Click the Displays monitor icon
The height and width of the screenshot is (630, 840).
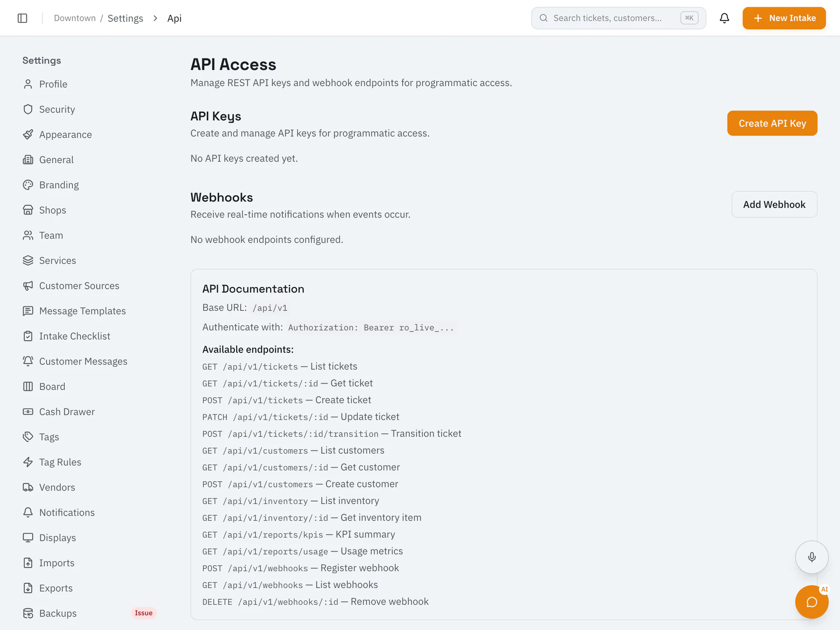click(28, 538)
